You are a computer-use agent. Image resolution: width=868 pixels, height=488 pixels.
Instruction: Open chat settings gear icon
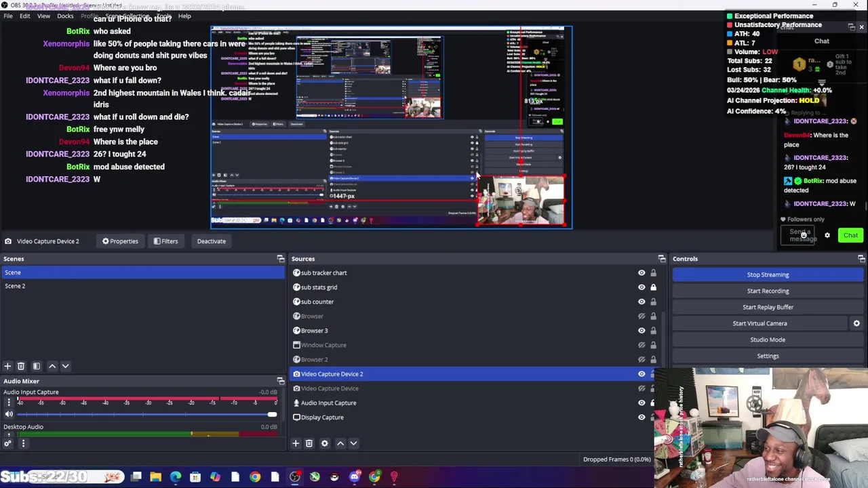click(827, 235)
